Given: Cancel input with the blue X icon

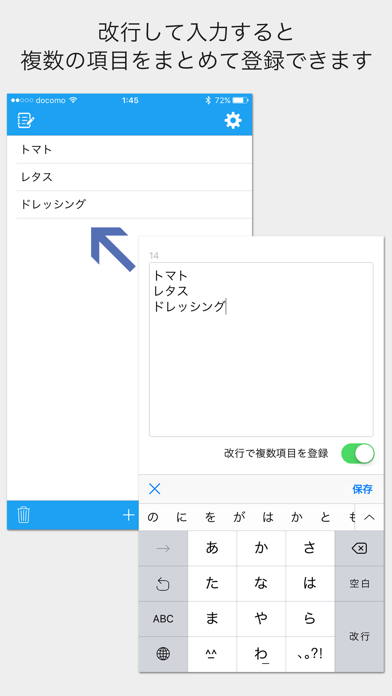Looking at the screenshot, I should pyautogui.click(x=154, y=489).
